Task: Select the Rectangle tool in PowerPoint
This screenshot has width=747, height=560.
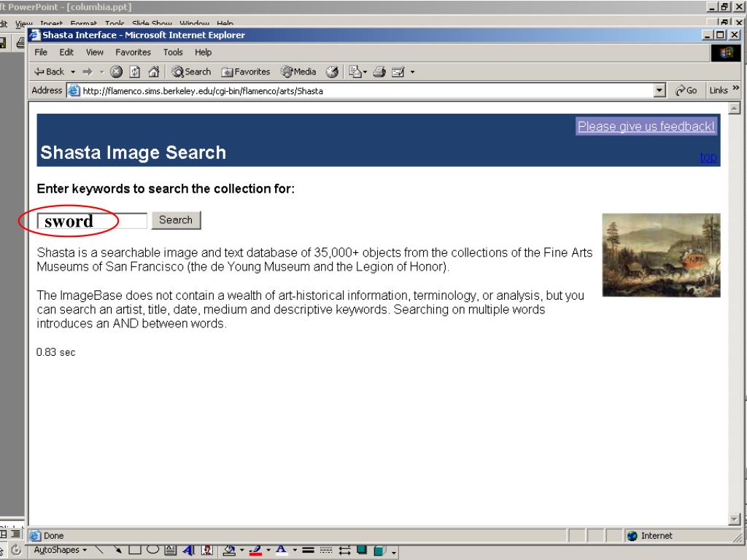Action: tap(135, 550)
